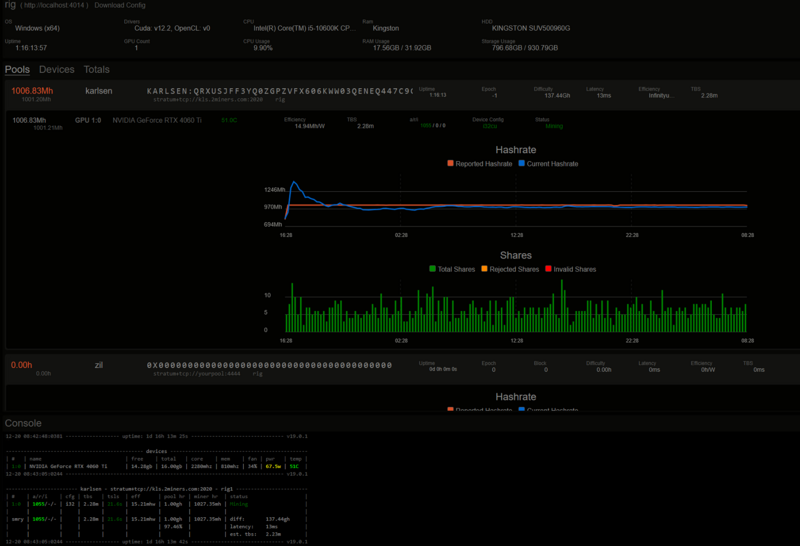Click the 1027.35mh miner hr in console 1:0 row
The height and width of the screenshot is (546, 800).
click(207, 504)
